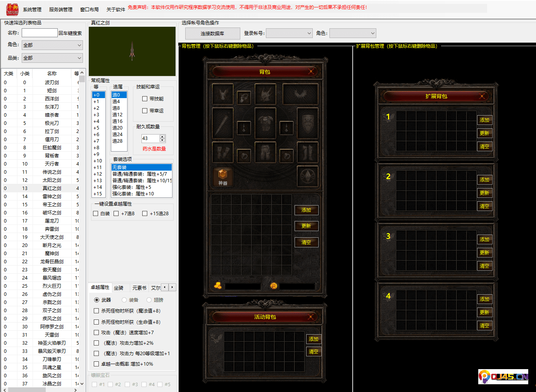The height and width of the screenshot is (392, 536).
Task: Click the item list horizontal scrollbar
Action: click(40, 390)
